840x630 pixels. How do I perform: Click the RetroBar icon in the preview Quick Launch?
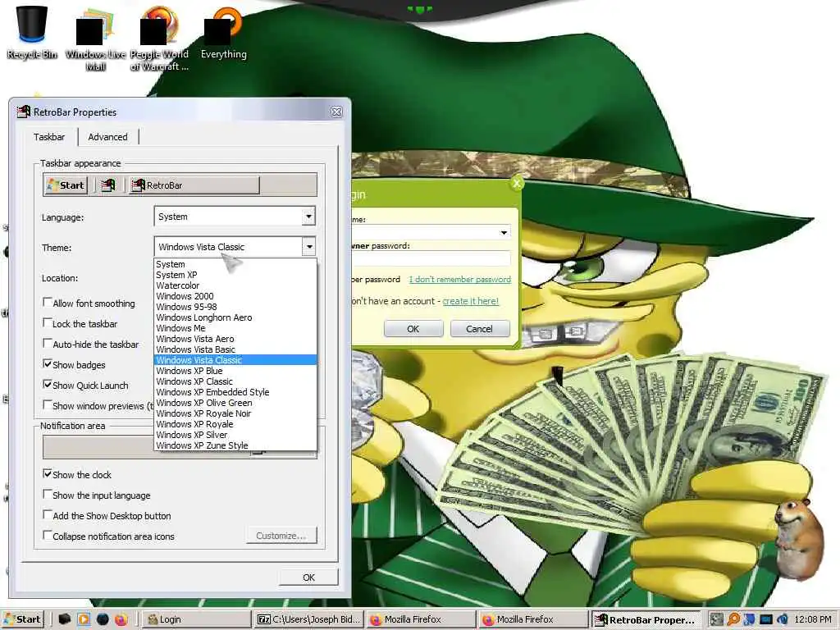point(108,185)
